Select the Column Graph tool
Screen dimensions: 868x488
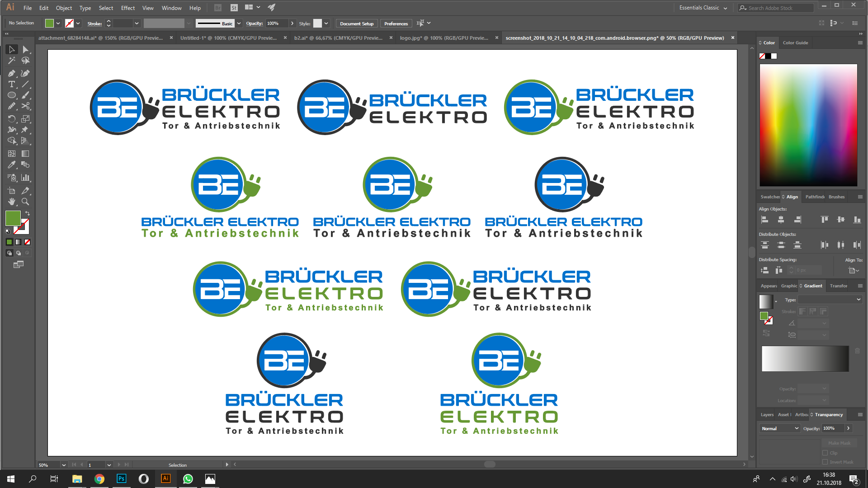(x=25, y=178)
